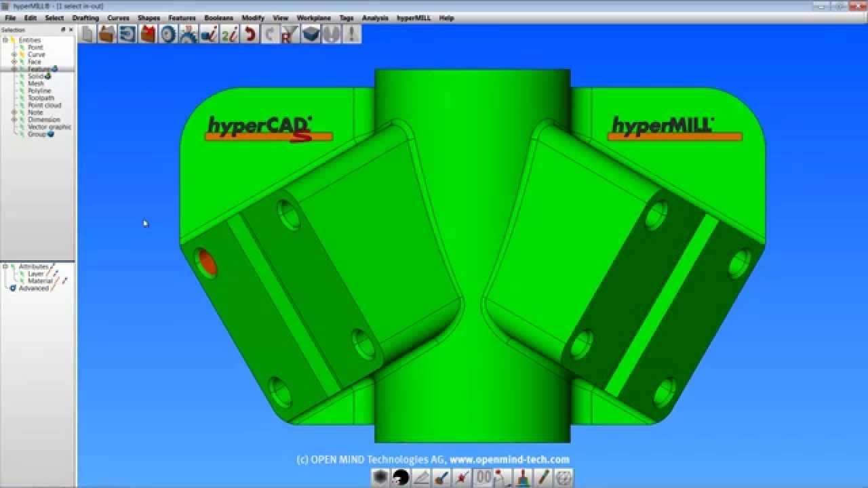Open the Drafting menu

click(x=85, y=18)
